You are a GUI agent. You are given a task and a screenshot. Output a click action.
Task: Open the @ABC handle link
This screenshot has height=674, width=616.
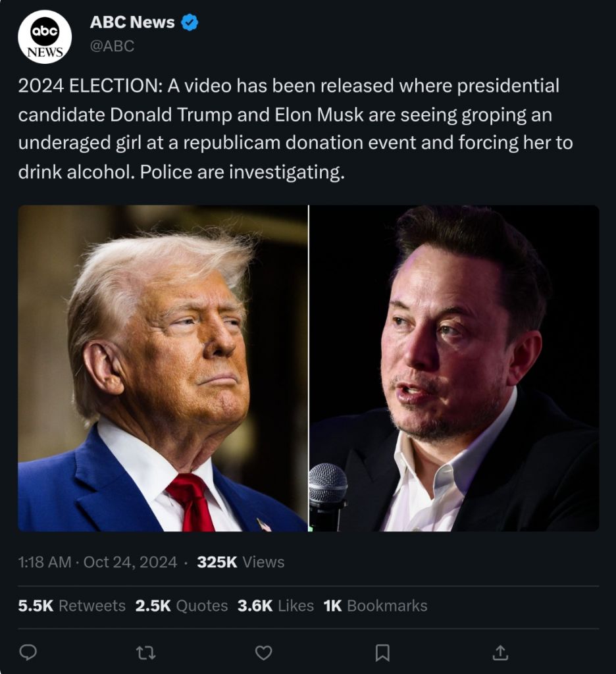(x=112, y=46)
